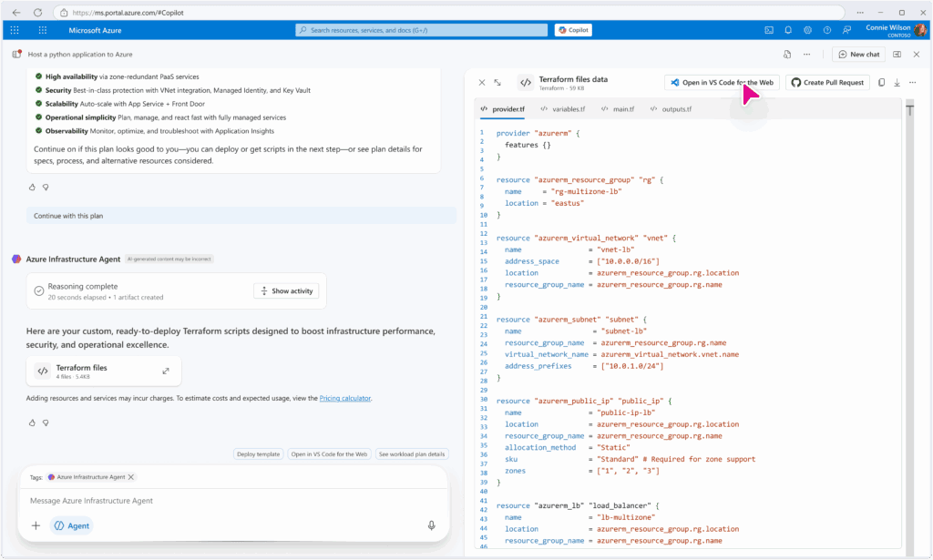Switch to the main.tf tab
933x560 pixels.
pyautogui.click(x=618, y=109)
